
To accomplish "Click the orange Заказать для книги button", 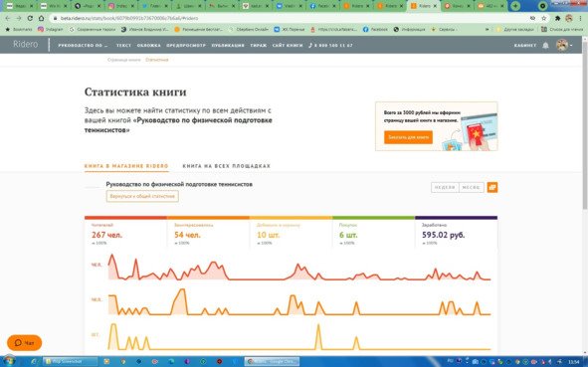I will coord(408,137).
